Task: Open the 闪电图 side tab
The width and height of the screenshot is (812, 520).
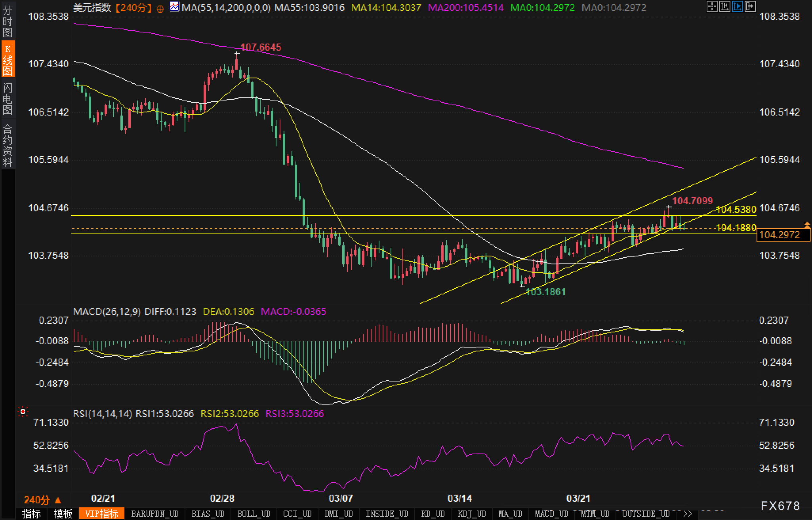Action: click(8, 98)
